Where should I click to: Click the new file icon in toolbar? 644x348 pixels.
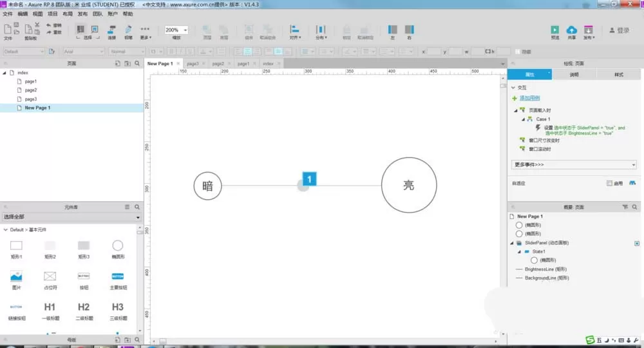[7, 29]
